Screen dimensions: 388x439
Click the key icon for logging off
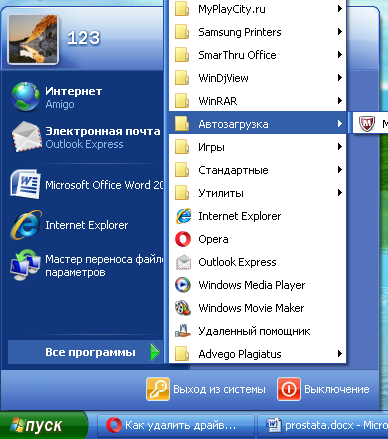tap(158, 389)
